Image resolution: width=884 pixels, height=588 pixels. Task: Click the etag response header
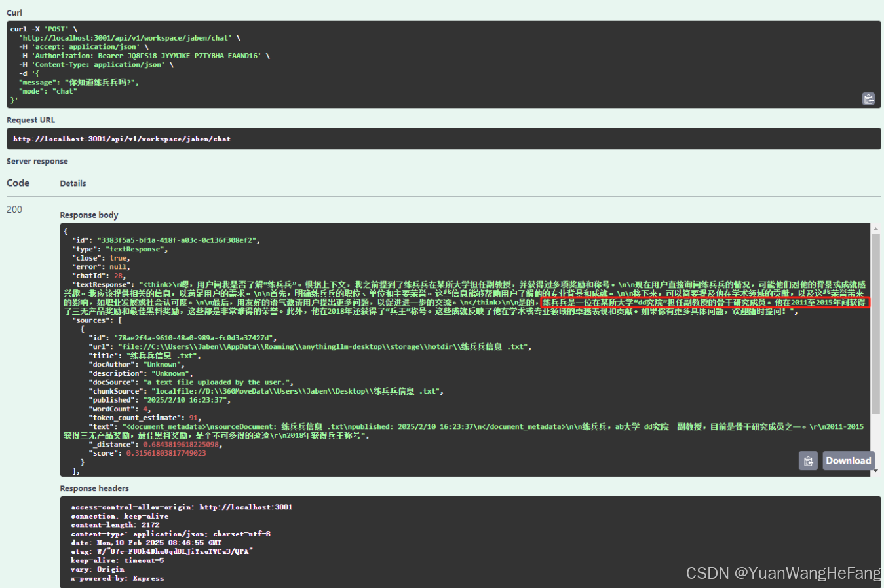[x=162, y=551]
